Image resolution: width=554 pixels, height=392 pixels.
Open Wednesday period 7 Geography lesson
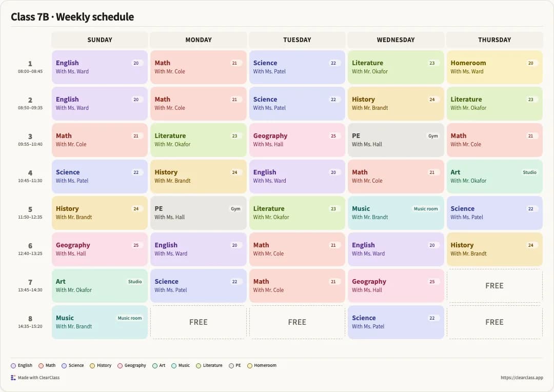395,286
